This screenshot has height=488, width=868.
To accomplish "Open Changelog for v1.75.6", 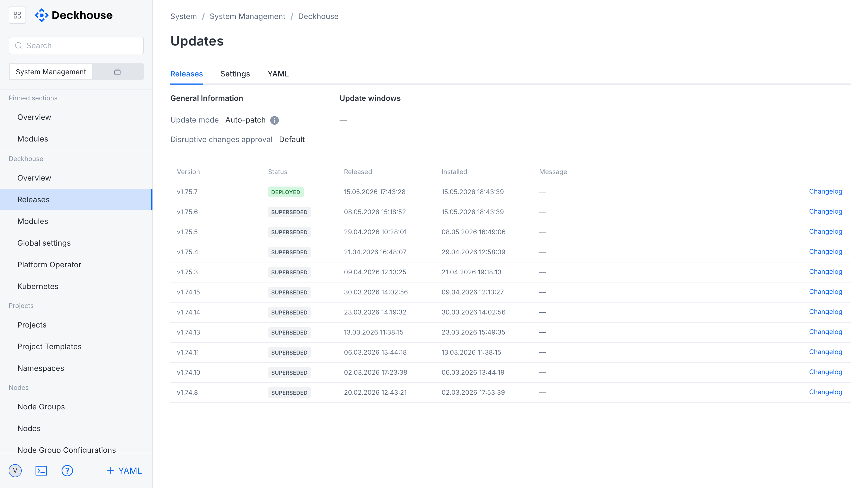I will (x=825, y=211).
